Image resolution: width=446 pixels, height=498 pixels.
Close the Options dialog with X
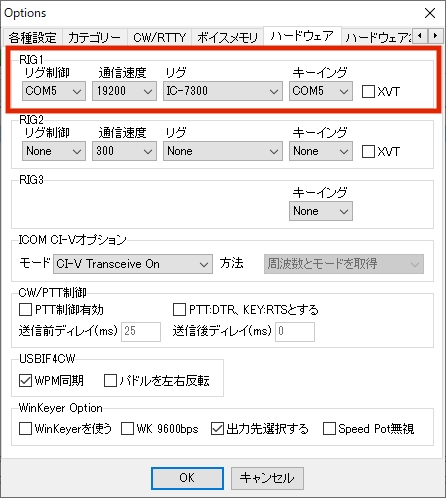click(x=430, y=13)
